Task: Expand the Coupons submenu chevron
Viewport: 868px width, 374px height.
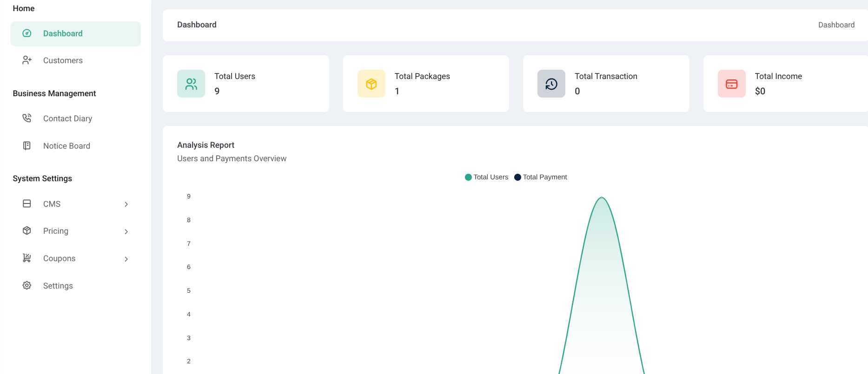Action: [x=126, y=259]
